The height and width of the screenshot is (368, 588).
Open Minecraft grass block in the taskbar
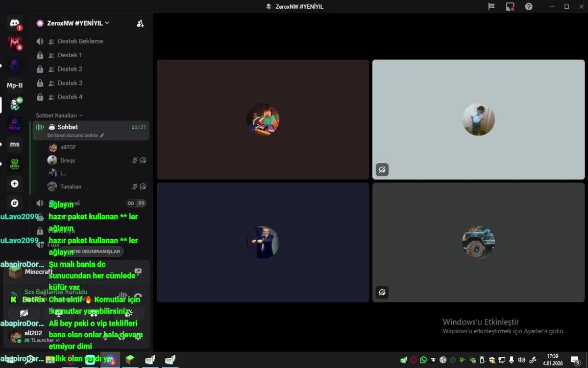point(130,360)
